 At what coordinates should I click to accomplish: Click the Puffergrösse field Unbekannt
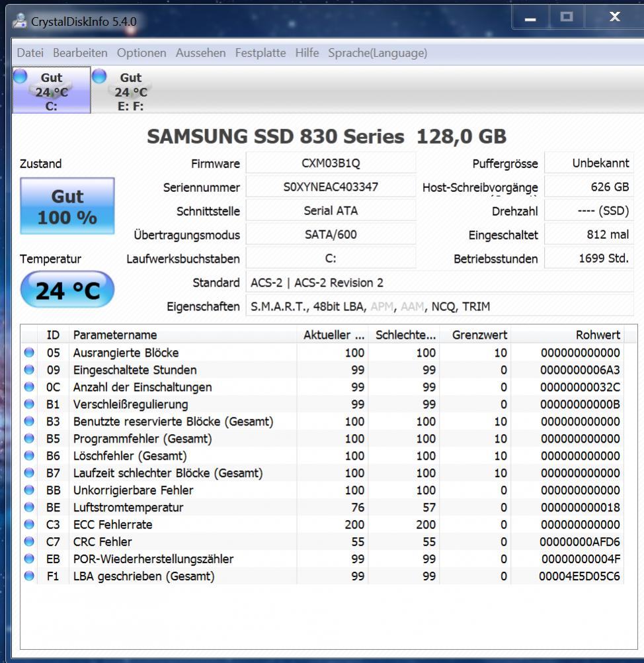[589, 163]
